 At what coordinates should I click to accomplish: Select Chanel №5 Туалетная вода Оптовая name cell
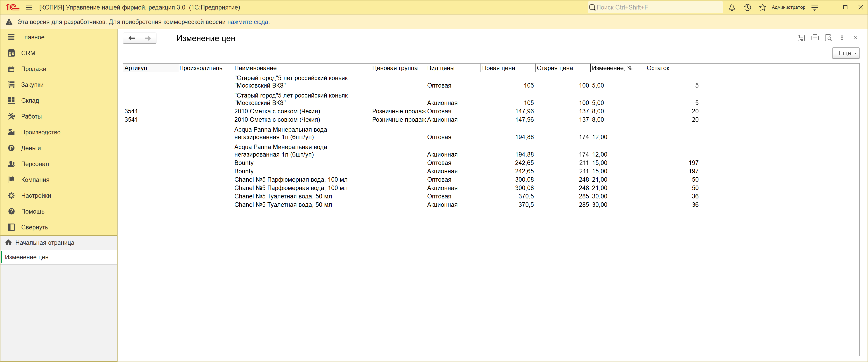[x=302, y=196]
